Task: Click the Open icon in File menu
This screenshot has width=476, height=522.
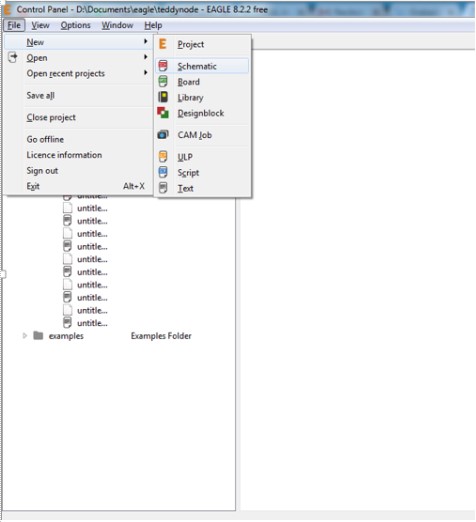Action: [x=13, y=57]
